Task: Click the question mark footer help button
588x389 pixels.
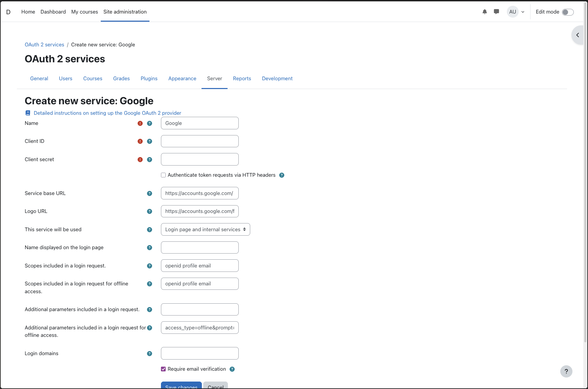Action: click(x=566, y=371)
